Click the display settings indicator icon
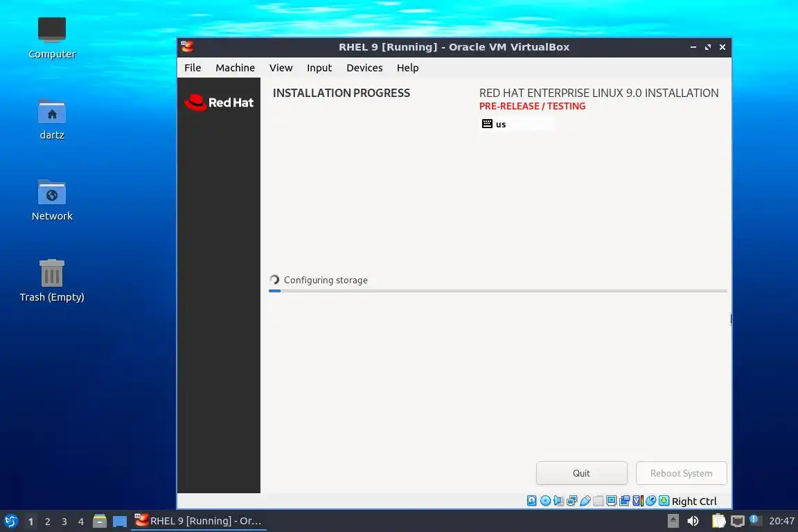 611,501
